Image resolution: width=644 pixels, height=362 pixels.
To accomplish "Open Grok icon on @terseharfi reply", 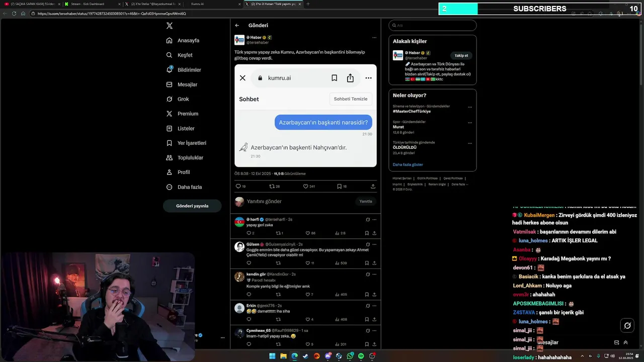I will [x=368, y=220].
